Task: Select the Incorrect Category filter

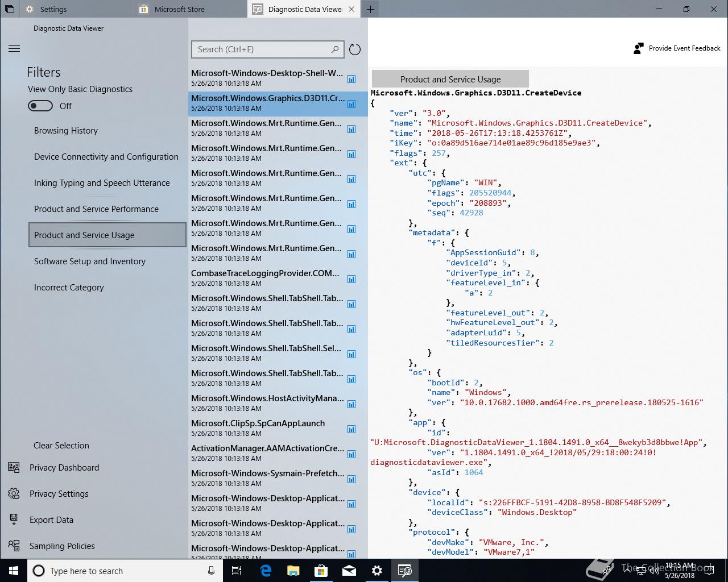Action: [x=69, y=288]
